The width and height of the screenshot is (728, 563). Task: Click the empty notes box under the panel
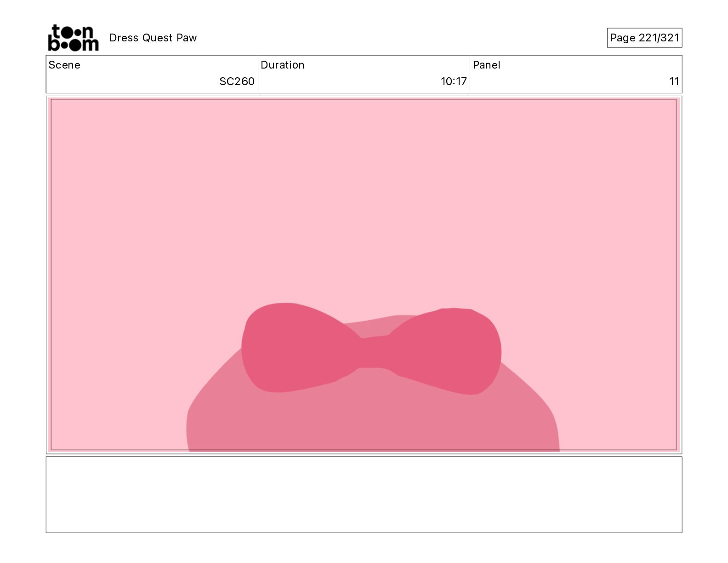coord(364,494)
